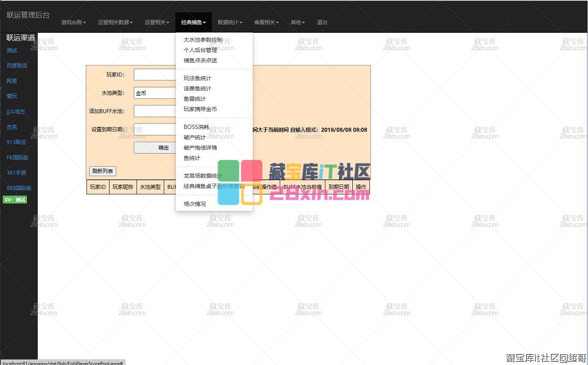Expand the 运营相关数据 menu
This screenshot has height=365, width=588.
(115, 23)
